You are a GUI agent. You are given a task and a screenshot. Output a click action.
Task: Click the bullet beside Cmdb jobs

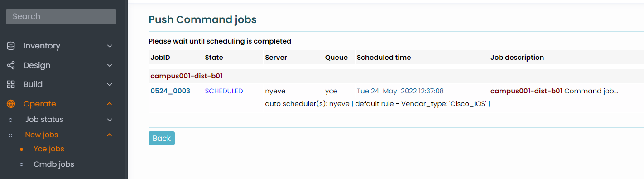[x=21, y=164]
